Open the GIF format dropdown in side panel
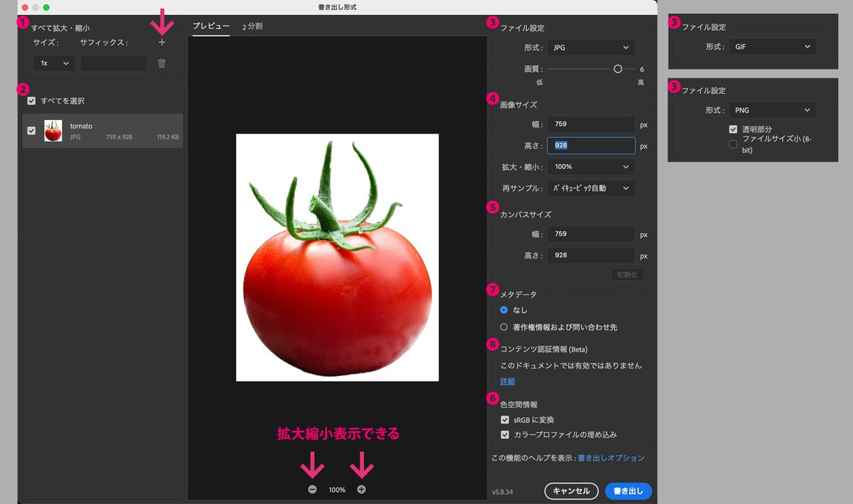Screen dimensions: 853x504 coord(772,47)
